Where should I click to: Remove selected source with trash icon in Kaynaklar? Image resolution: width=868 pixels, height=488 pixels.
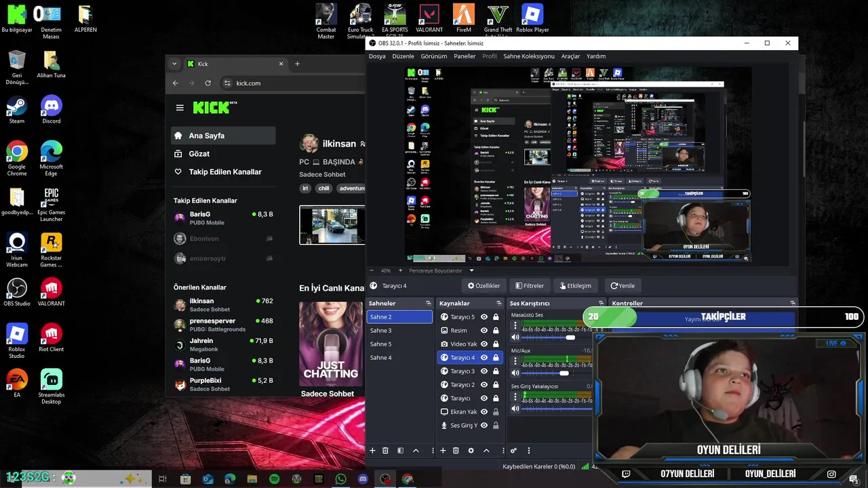(456, 451)
